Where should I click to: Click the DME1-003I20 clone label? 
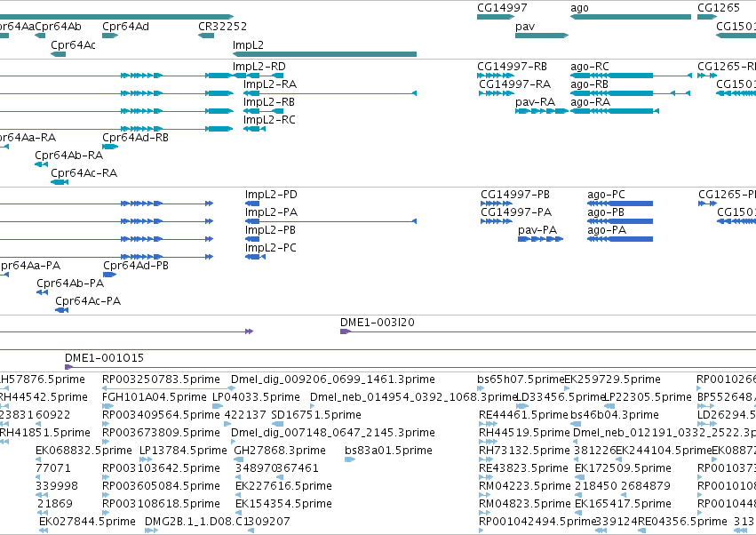pyautogui.click(x=378, y=323)
